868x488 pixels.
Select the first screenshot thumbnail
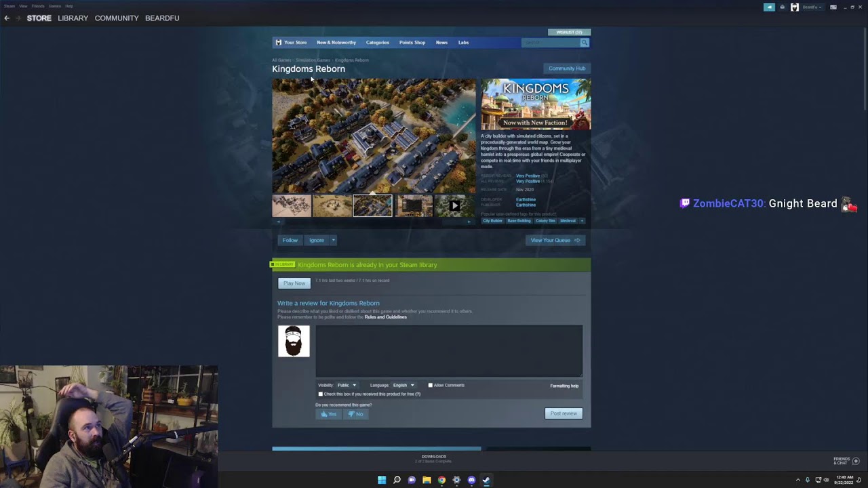[x=292, y=205]
